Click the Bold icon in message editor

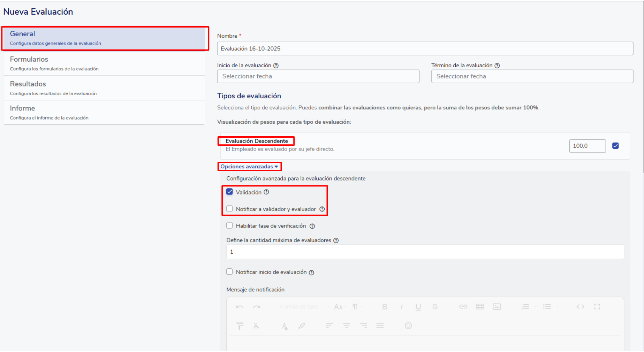coord(384,307)
